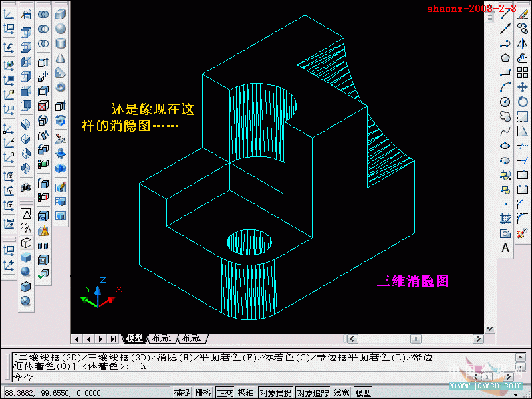This screenshot has width=532, height=399.
Task: Toggle 模型 model space button in status bar
Action: coord(363,393)
